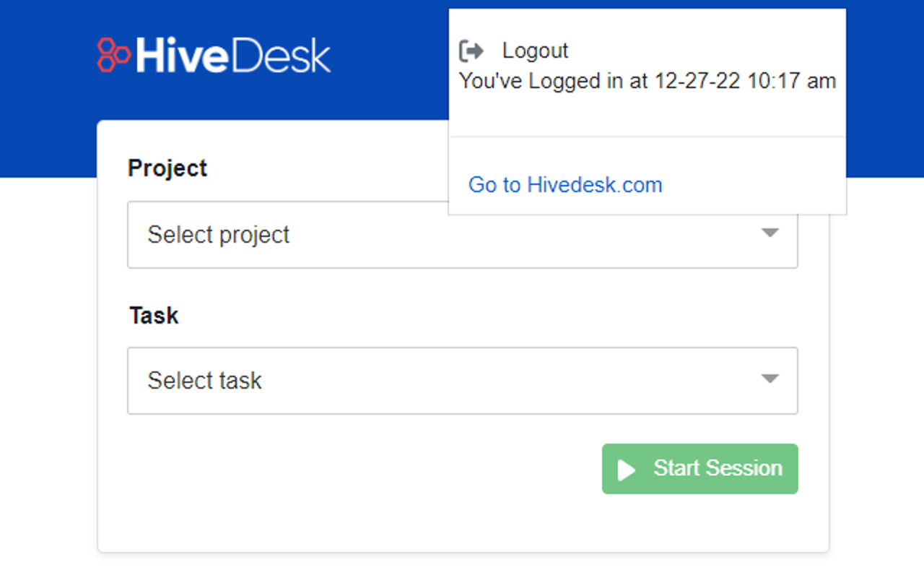Image resolution: width=924 pixels, height=578 pixels.
Task: Open the Go to Hivedesk.com link
Action: [565, 185]
